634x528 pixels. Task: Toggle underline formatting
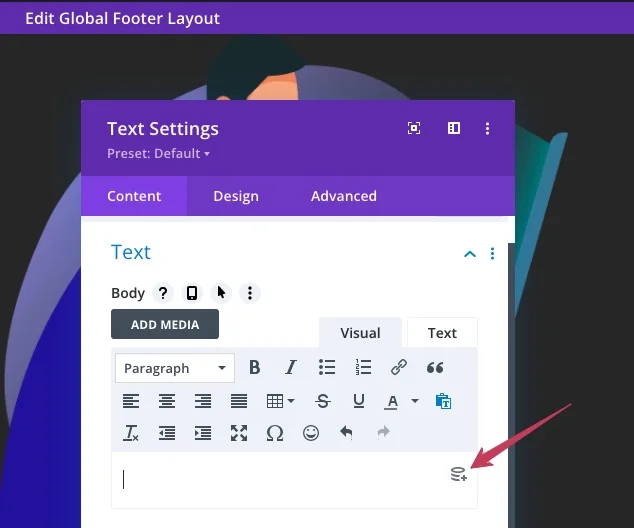click(x=359, y=401)
